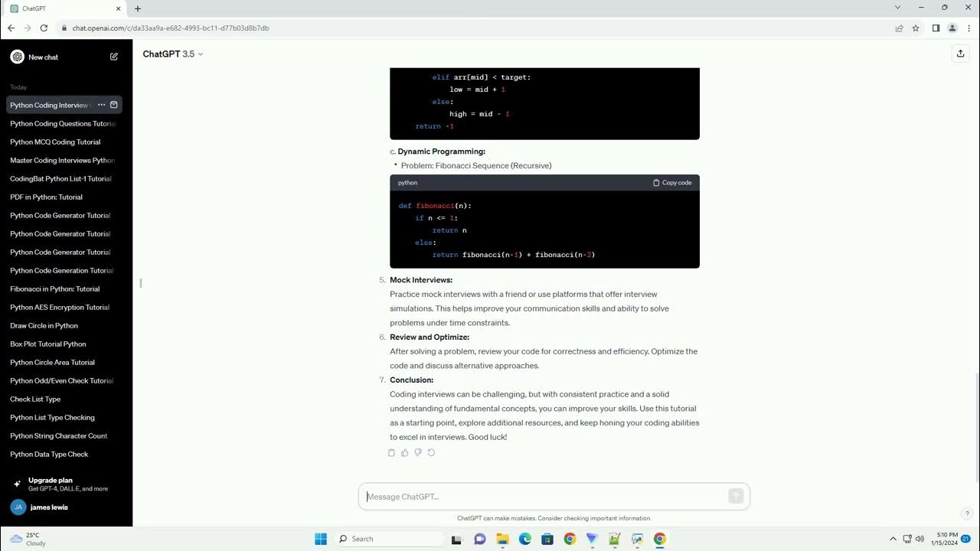980x551 pixels.
Task: Open the Windows Start menu
Action: 321,539
